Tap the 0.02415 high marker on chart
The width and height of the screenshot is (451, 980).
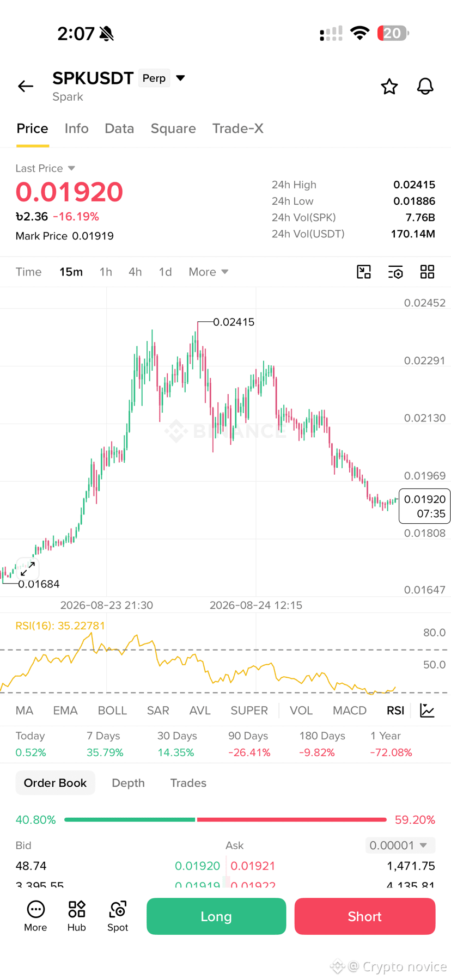click(234, 322)
